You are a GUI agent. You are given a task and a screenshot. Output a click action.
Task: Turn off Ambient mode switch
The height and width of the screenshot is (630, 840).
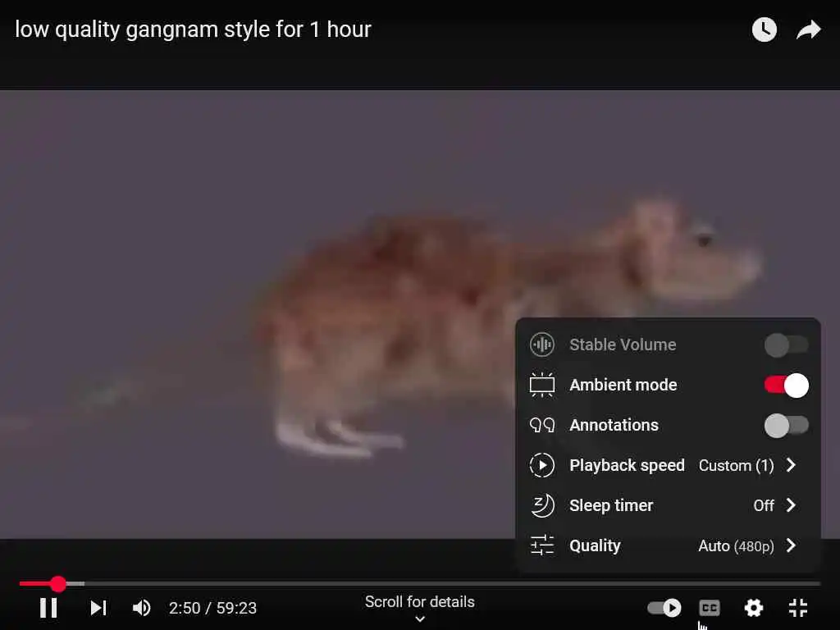tap(786, 386)
